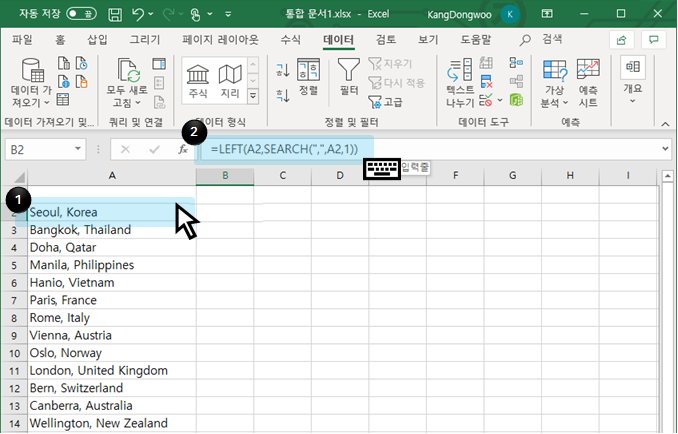Select column C header
The height and width of the screenshot is (434, 678).
[282, 176]
